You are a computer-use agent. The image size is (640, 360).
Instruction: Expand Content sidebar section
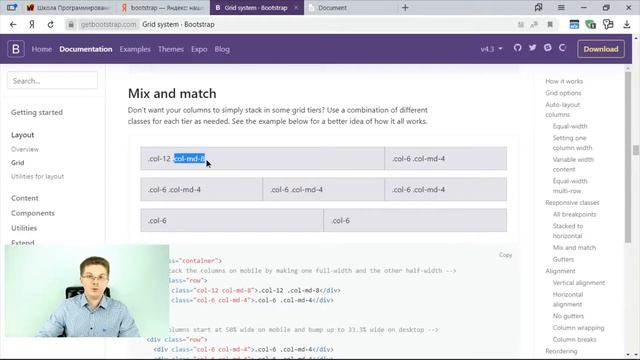(24, 198)
